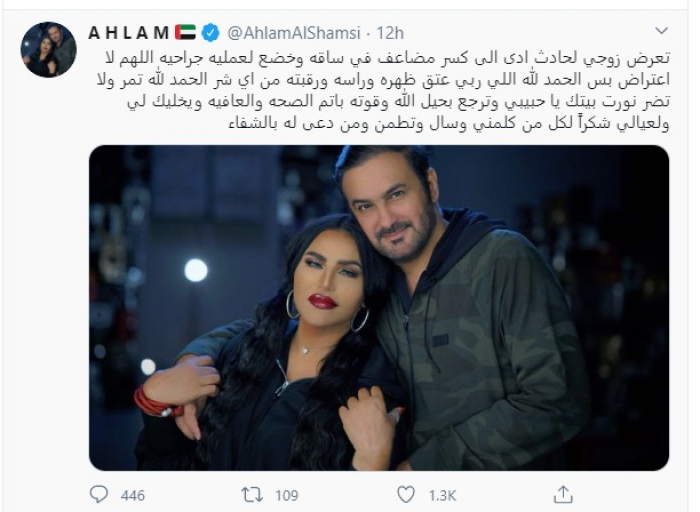700x512 pixels.
Task: Click the first line of tweet text
Action: [x=387, y=57]
